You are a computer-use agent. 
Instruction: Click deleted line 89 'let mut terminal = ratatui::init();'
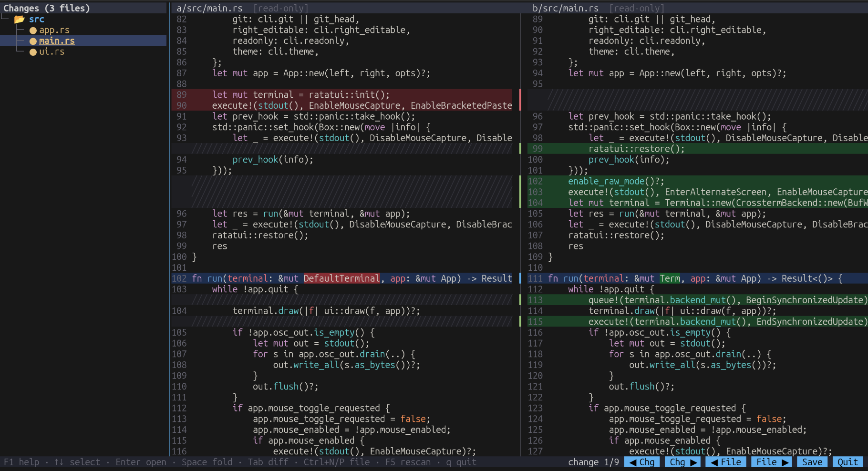[342, 95]
